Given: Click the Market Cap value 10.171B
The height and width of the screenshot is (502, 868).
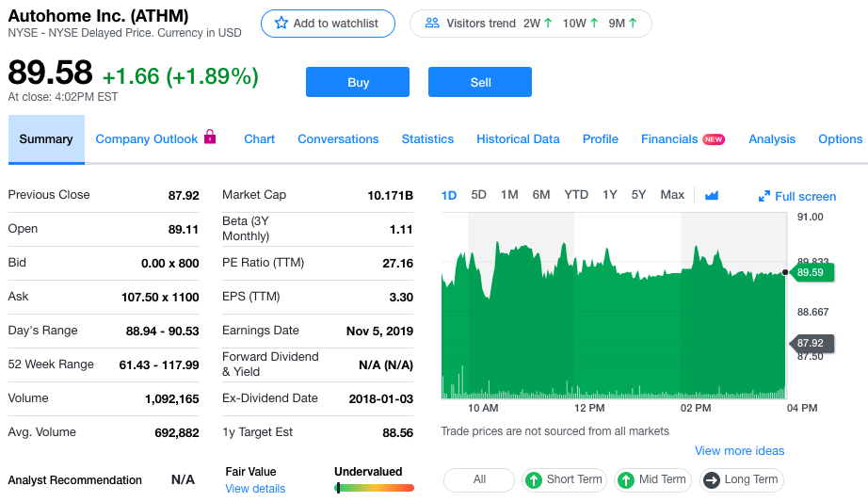Looking at the screenshot, I should [x=391, y=195].
